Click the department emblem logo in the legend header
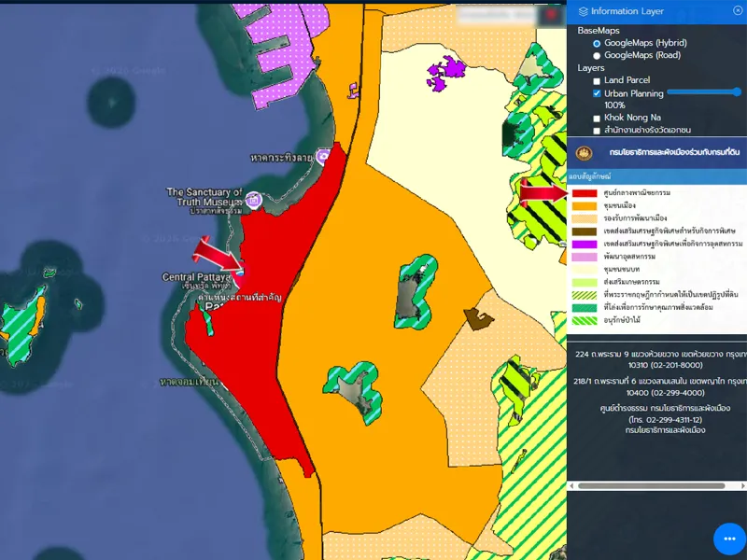 click(585, 152)
